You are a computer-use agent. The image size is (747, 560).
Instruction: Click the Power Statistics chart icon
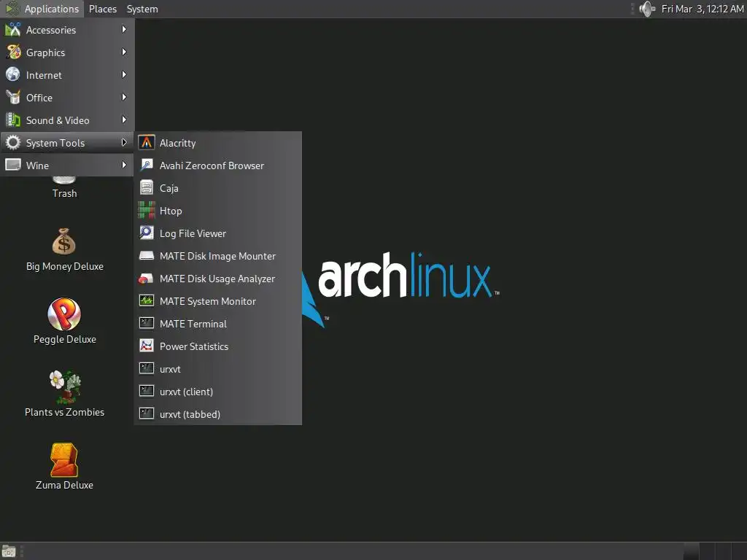(146, 346)
